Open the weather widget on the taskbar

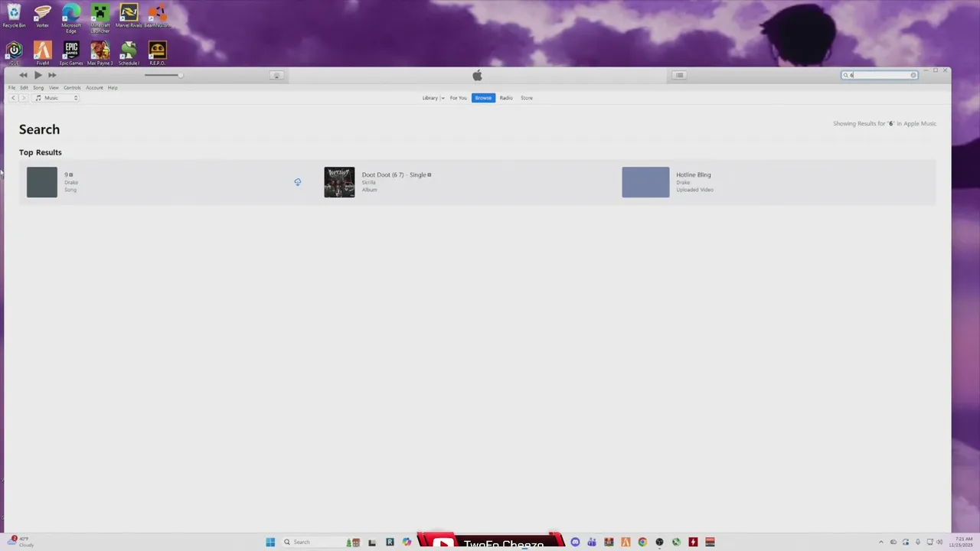pos(21,542)
